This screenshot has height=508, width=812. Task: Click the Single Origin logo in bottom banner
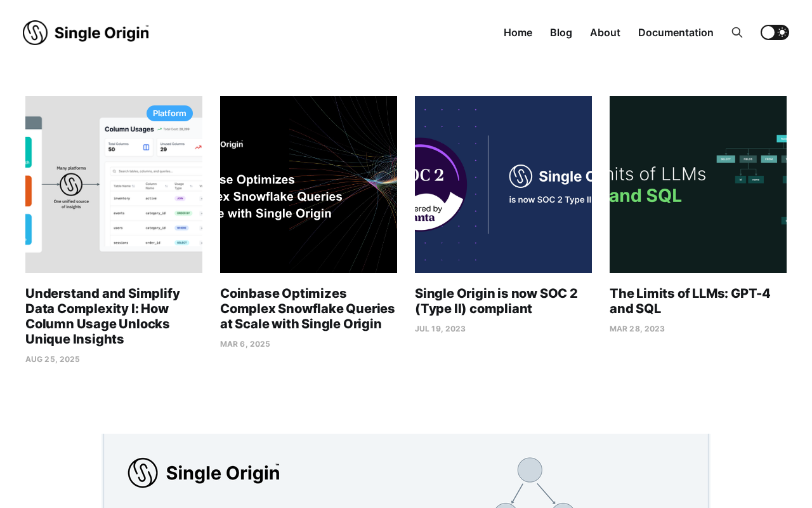tap(204, 472)
